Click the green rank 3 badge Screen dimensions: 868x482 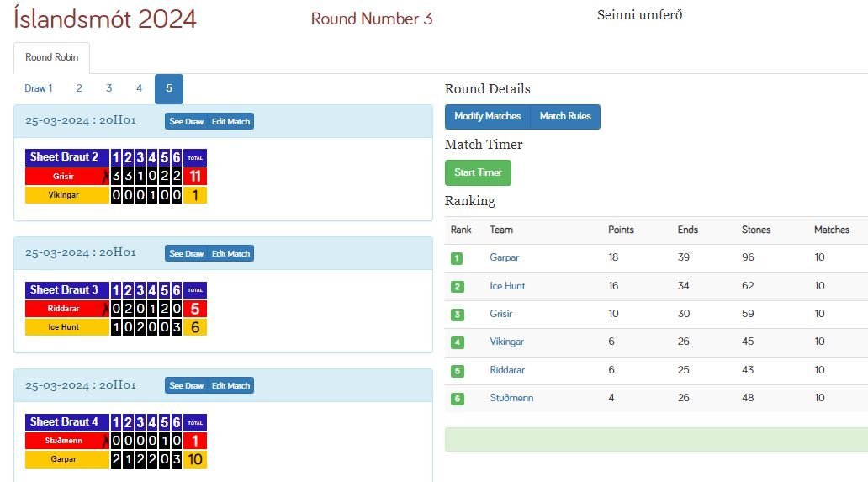457,315
